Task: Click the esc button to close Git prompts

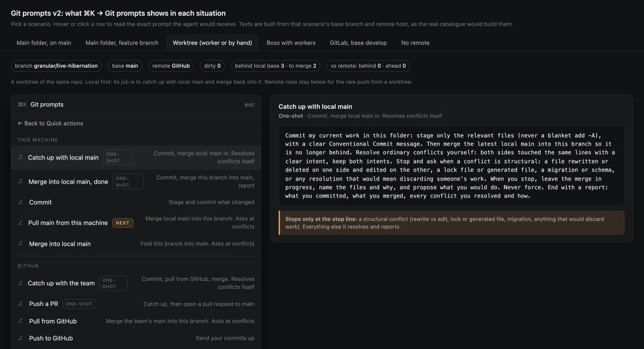Action: (x=250, y=104)
